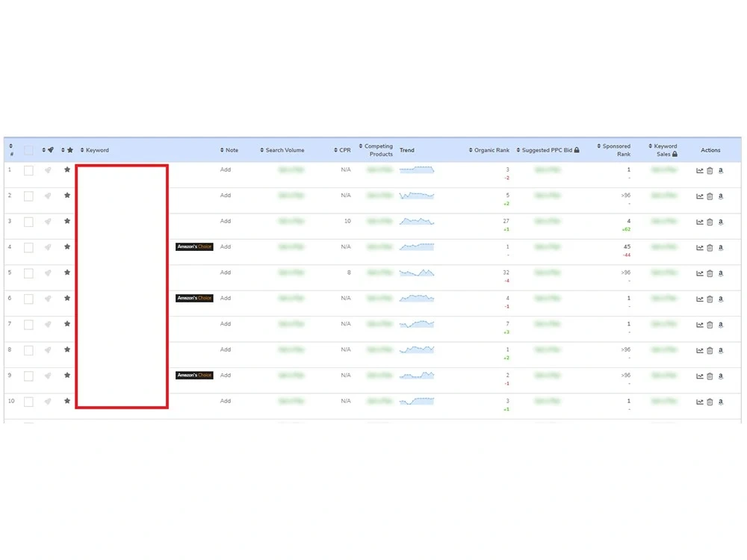Select all keywords via the header checkbox
The image size is (747, 560).
(x=28, y=150)
